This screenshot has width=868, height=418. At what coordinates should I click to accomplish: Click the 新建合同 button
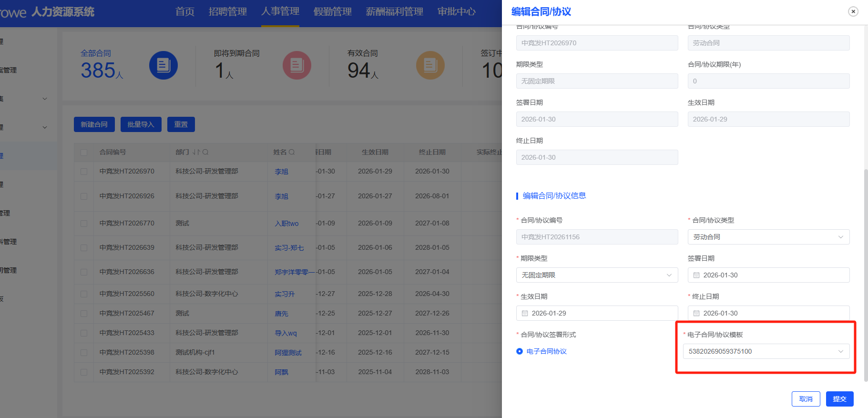[x=94, y=124]
